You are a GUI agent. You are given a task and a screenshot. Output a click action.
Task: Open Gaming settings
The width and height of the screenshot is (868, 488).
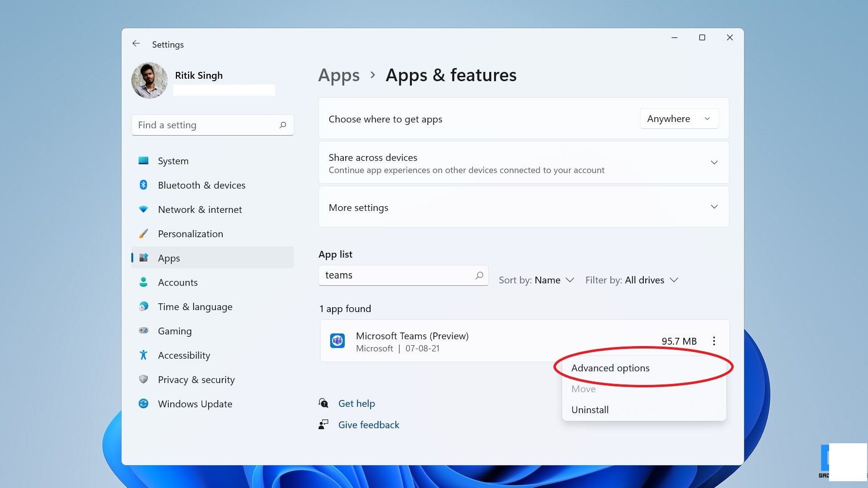pos(213,331)
